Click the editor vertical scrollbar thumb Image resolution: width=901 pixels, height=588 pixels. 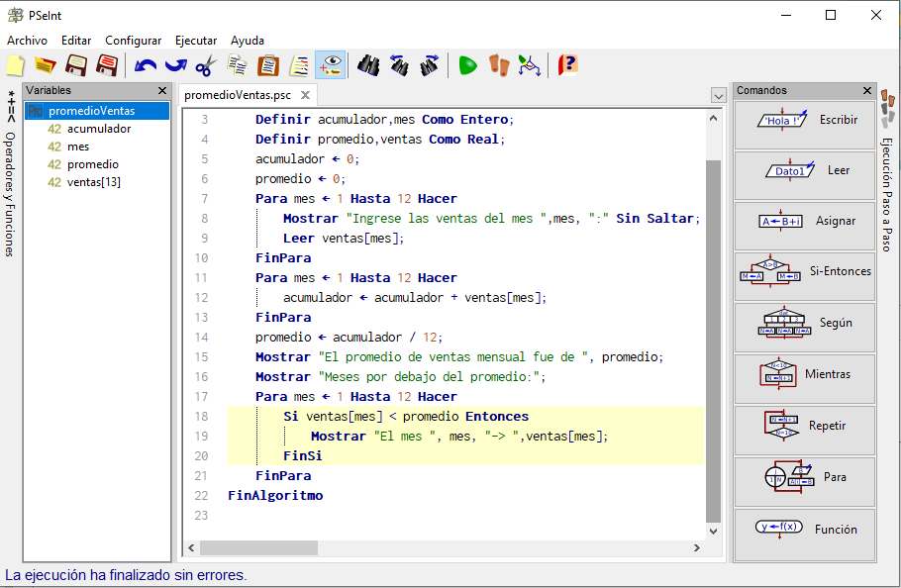point(713,342)
